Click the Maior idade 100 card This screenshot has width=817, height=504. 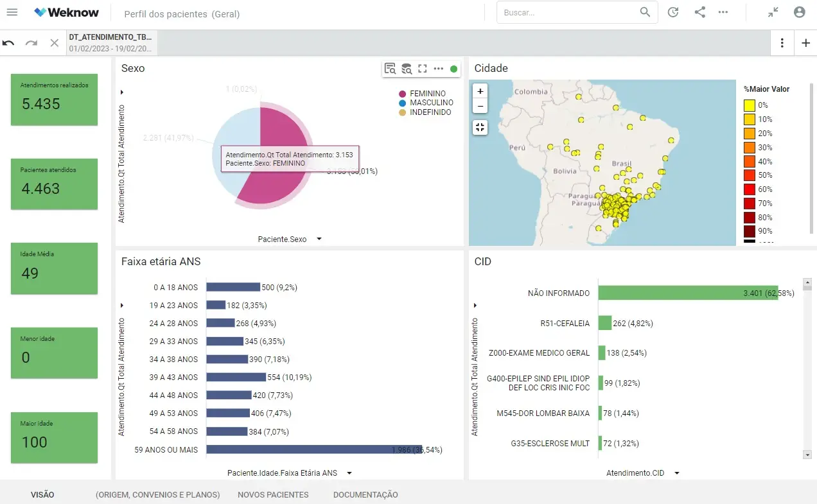coord(54,438)
